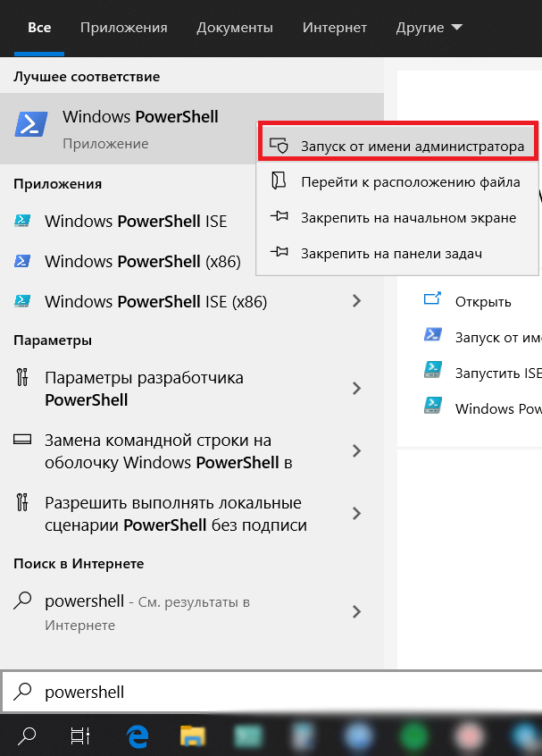Expand the Другие filter dropdown

click(x=429, y=28)
